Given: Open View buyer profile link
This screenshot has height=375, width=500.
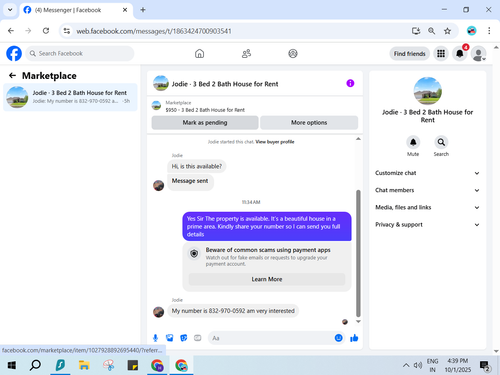Looking at the screenshot, I should (x=275, y=142).
